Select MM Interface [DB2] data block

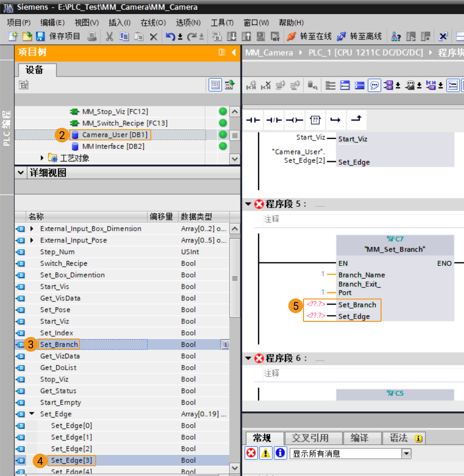click(113, 146)
